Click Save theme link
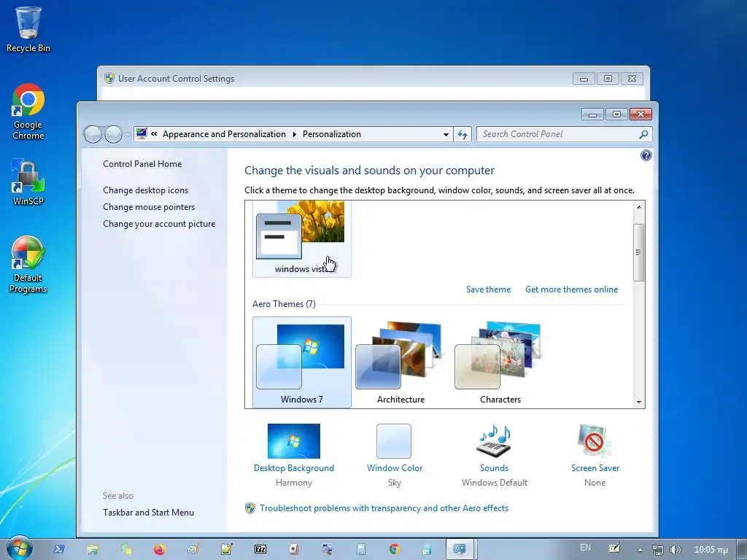The width and height of the screenshot is (747, 560). pos(488,289)
